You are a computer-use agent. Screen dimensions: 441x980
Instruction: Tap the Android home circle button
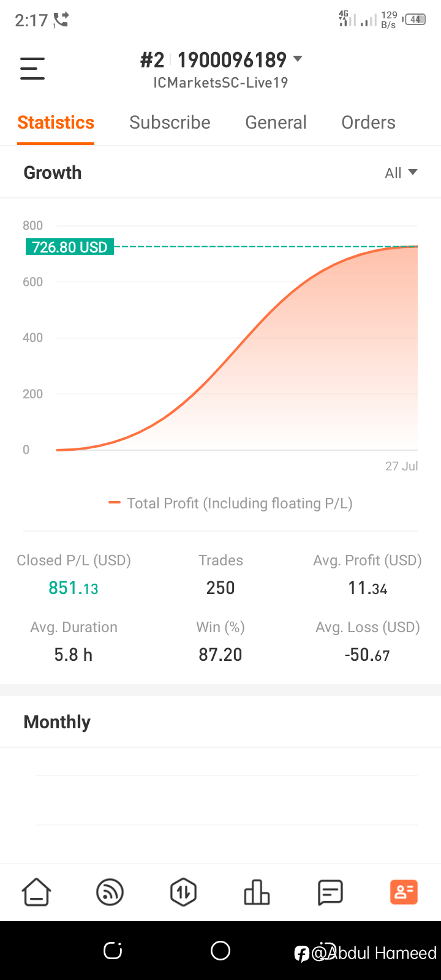click(221, 951)
